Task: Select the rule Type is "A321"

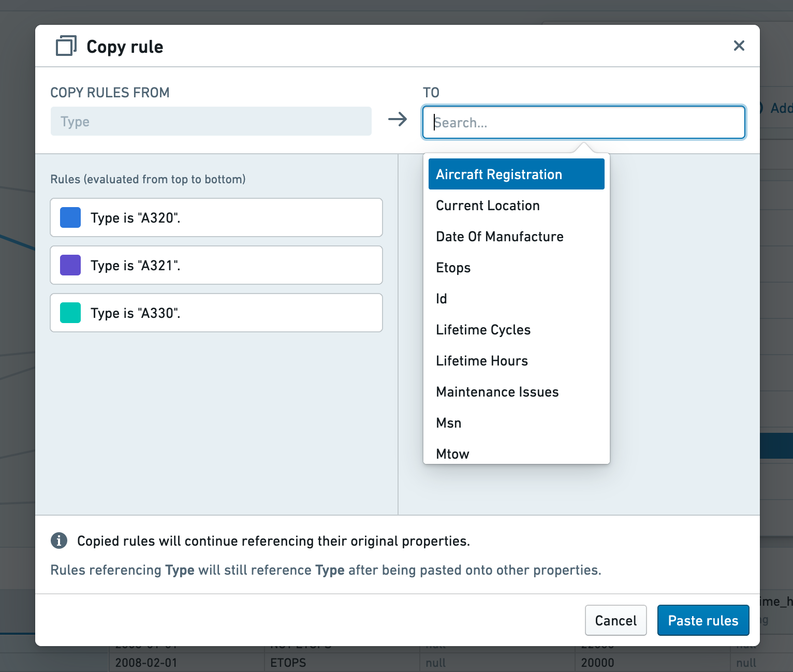Action: point(216,265)
